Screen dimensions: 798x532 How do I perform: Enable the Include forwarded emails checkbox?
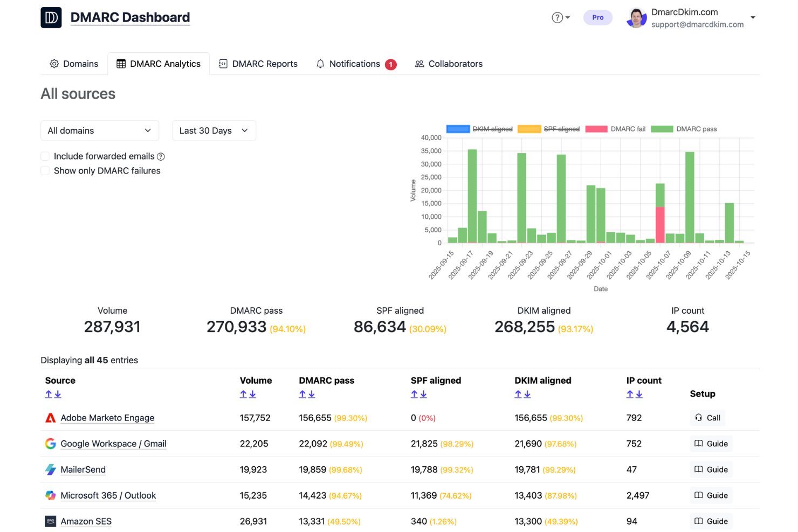(45, 156)
